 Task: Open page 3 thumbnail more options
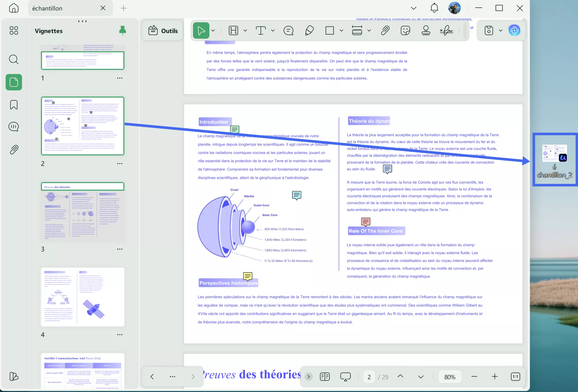(120, 249)
